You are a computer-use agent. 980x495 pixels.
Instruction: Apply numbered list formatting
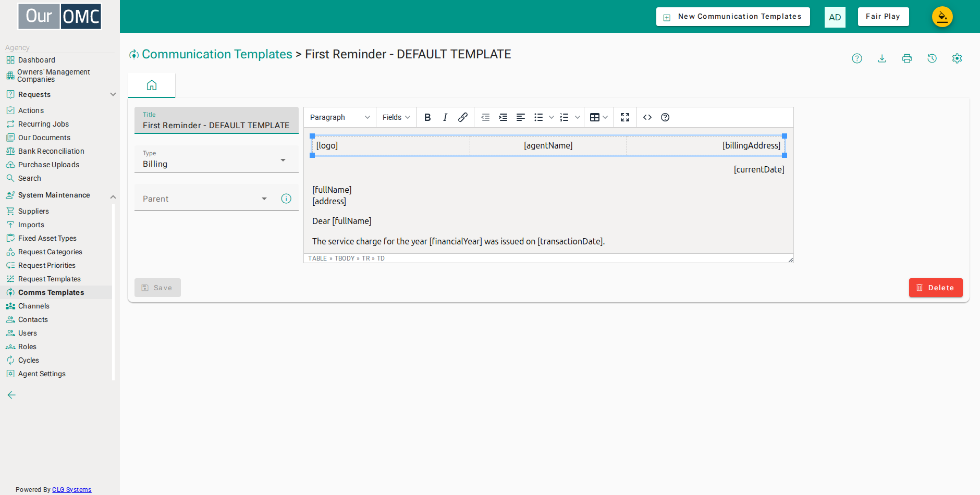(x=564, y=117)
